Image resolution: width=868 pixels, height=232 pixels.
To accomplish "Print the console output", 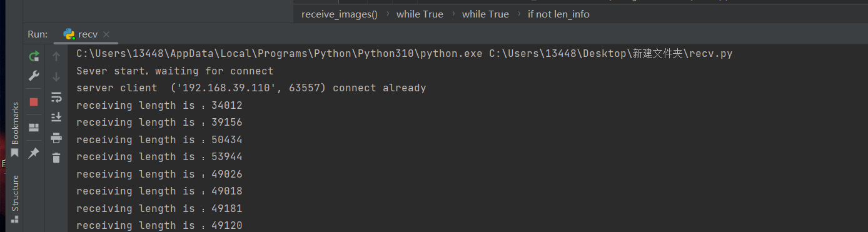I will tap(56, 138).
